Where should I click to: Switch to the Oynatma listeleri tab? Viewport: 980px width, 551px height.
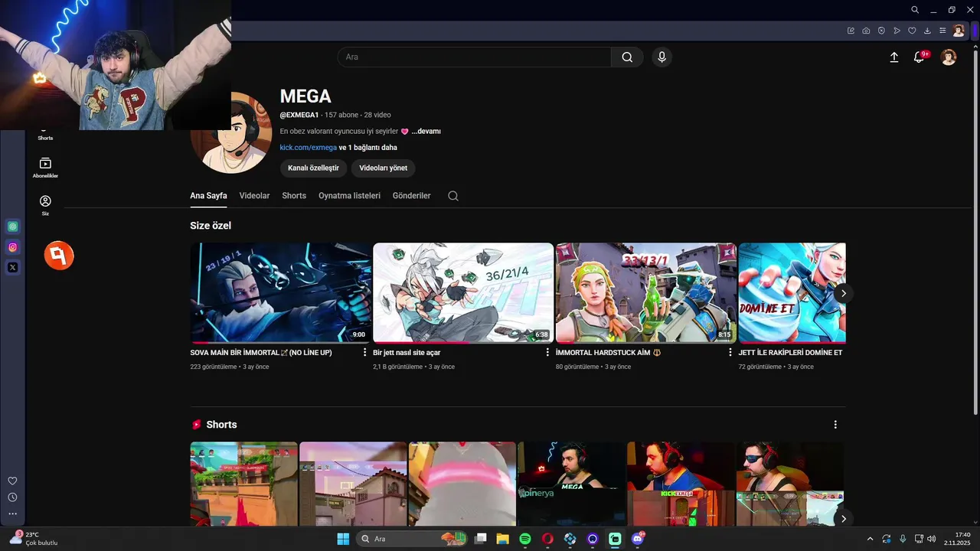click(x=349, y=196)
